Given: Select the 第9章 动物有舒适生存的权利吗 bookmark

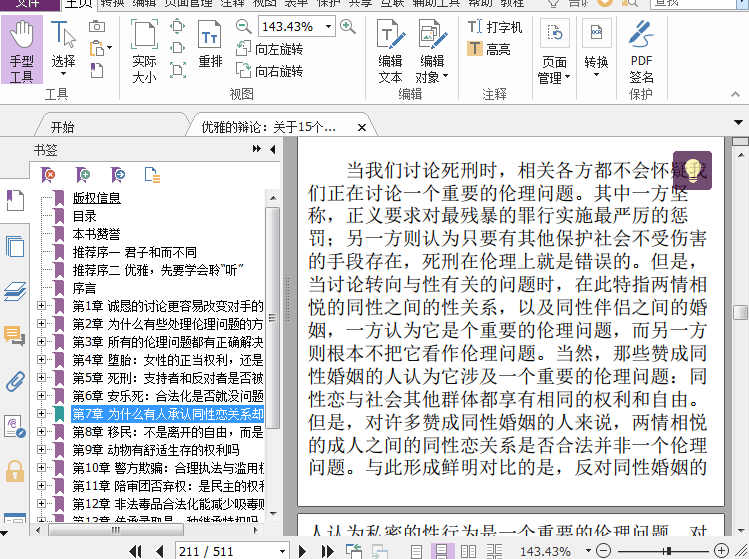Looking at the screenshot, I should tap(156, 450).
